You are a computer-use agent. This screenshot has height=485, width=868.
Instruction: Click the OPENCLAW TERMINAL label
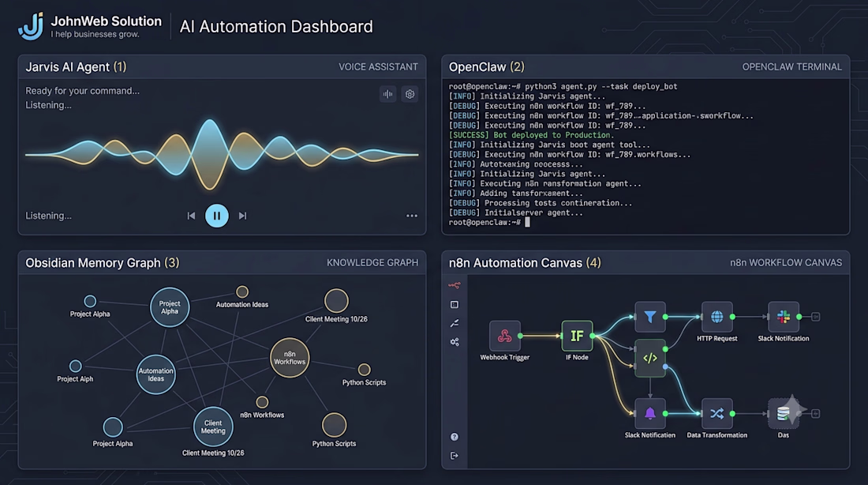click(791, 67)
